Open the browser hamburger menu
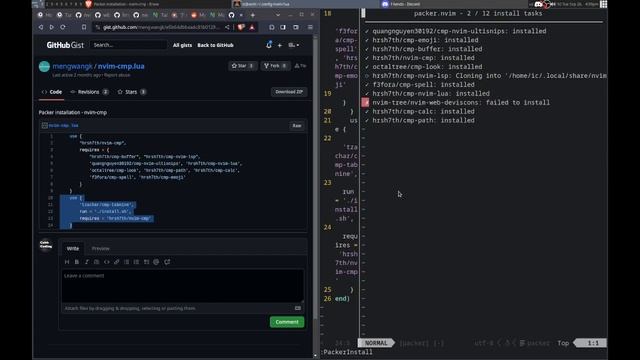 pos(310,27)
